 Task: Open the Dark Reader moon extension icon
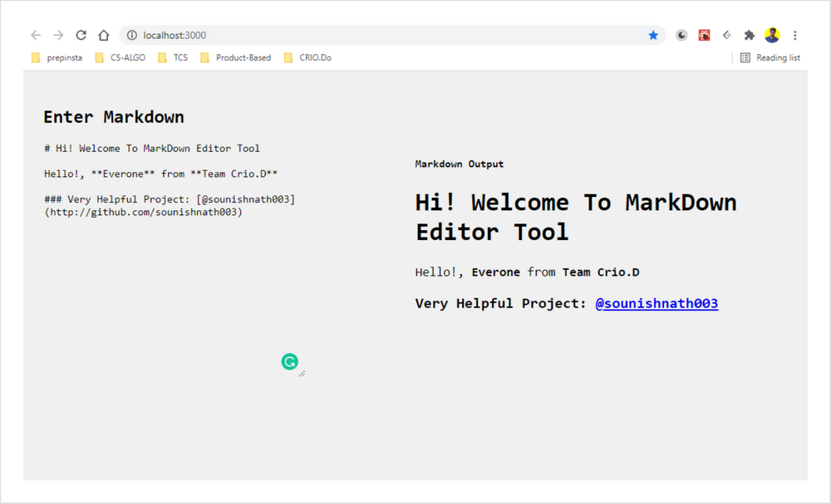coord(681,34)
